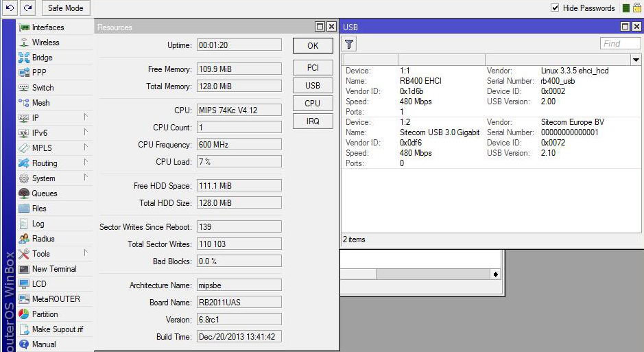Screen dimensions: 644x352
Task: Select the RB400 EHCI device entry
Action: (x=490, y=91)
